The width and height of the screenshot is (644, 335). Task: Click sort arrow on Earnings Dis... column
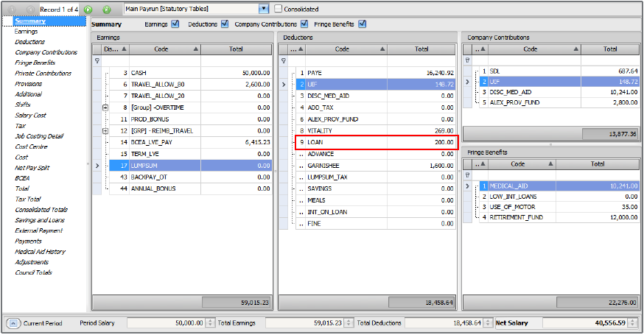[124, 49]
